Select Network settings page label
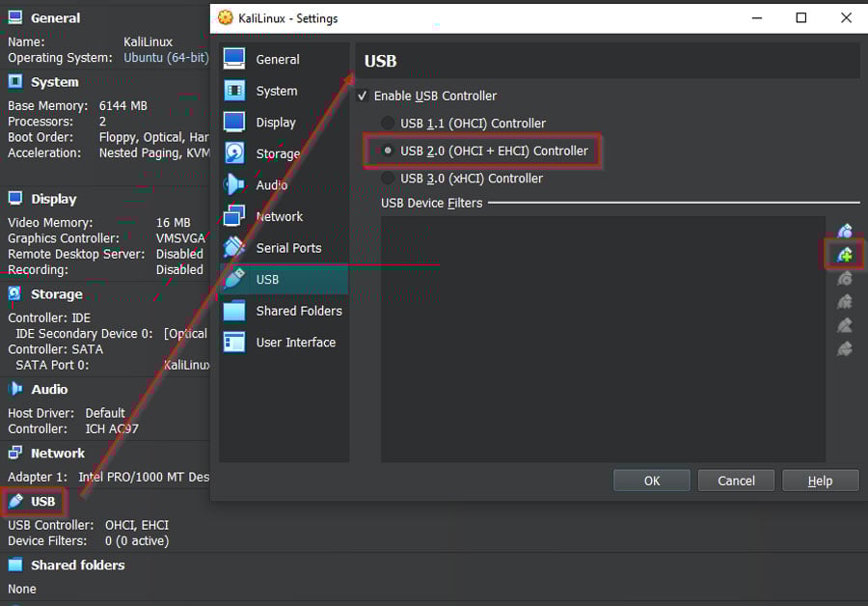This screenshot has height=606, width=868. pos(279,216)
